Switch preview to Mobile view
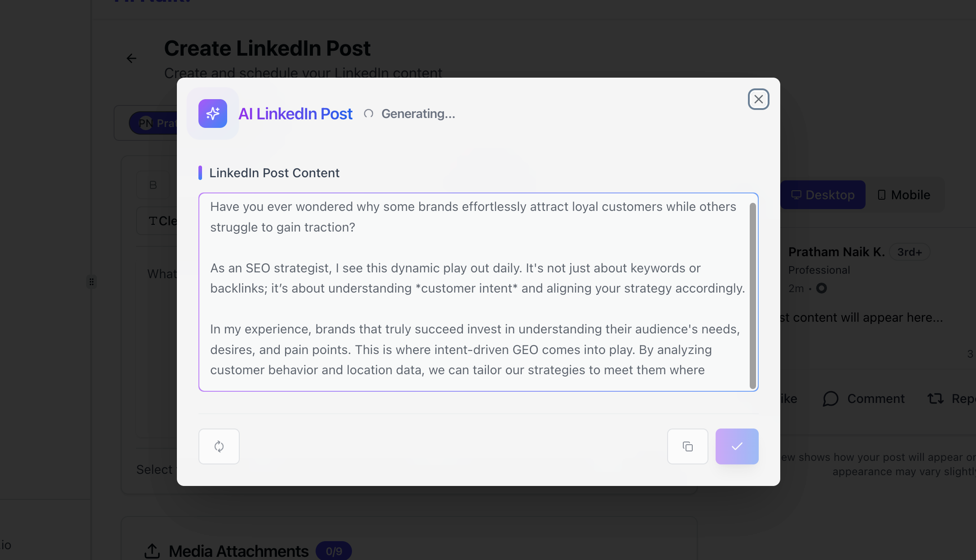Viewport: 976px width, 560px height. pyautogui.click(x=904, y=195)
